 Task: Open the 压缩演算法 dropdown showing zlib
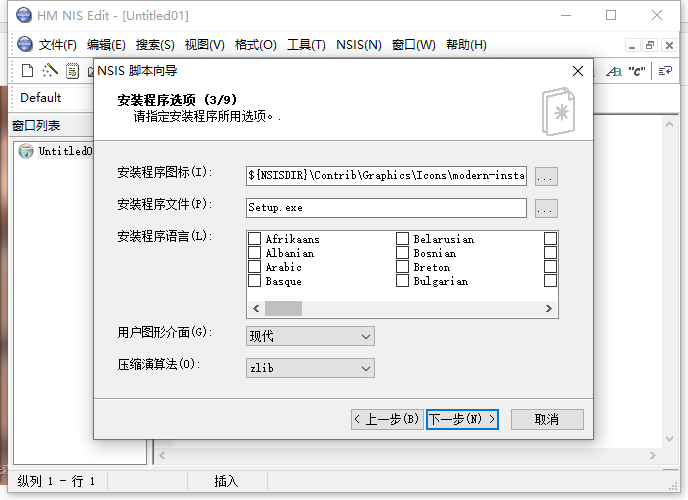pos(310,368)
